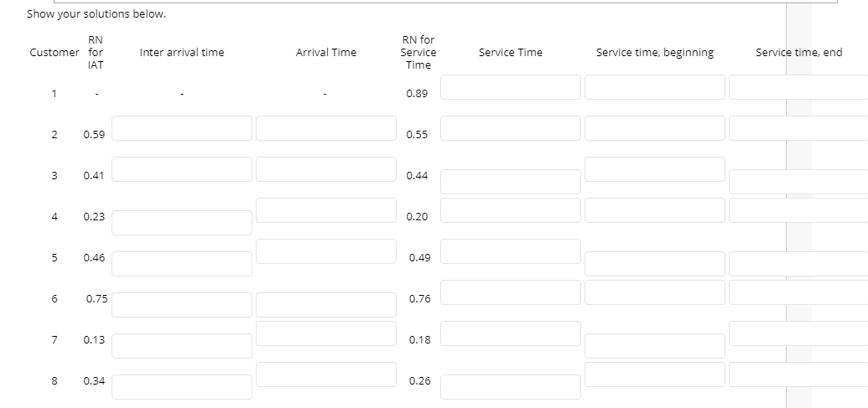Click Service Time field for customer 1
Image resolution: width=868 pixels, height=408 pixels.
511,87
